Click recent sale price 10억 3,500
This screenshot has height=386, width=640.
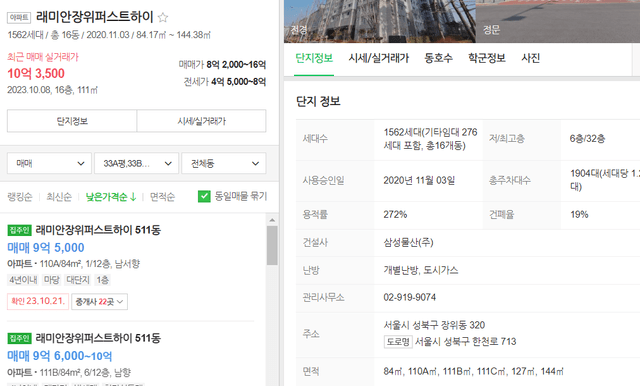click(x=36, y=73)
